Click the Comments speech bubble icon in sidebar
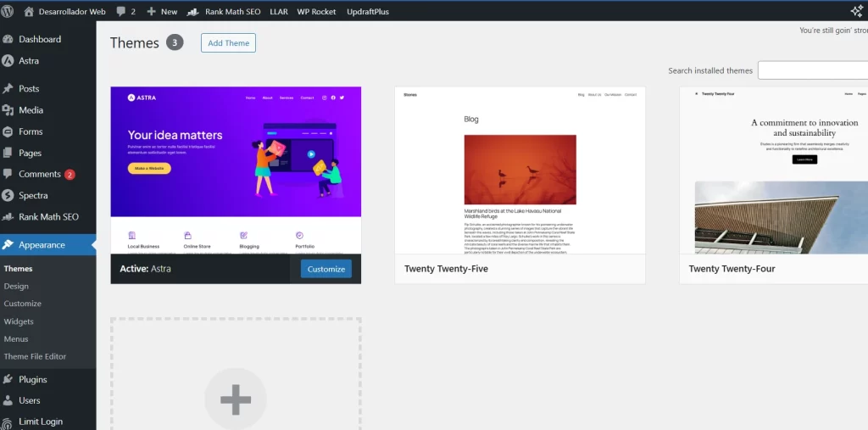The width and height of the screenshot is (868, 430). click(8, 174)
